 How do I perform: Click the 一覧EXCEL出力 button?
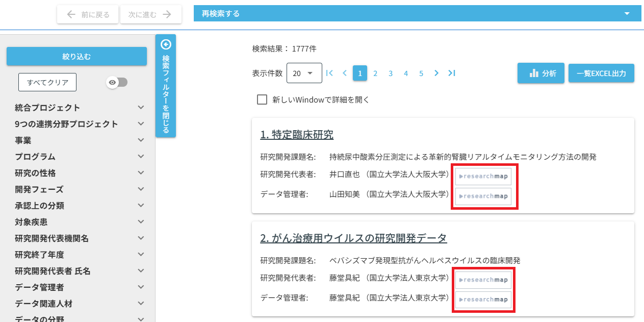click(601, 73)
